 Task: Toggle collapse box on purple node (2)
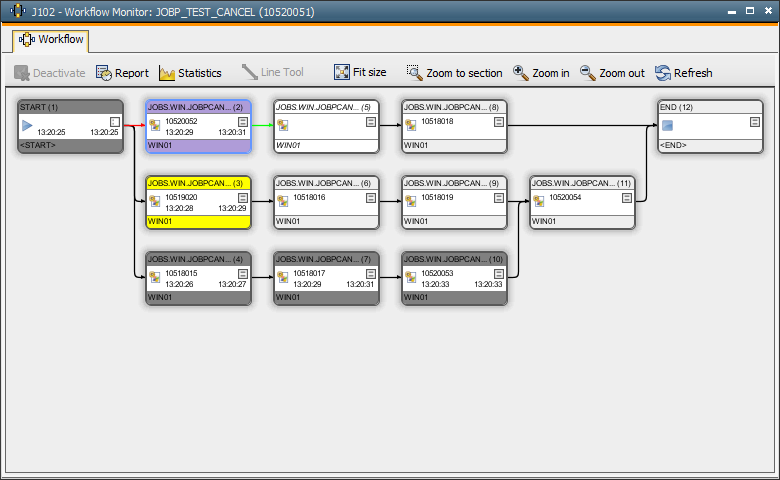pos(243,122)
